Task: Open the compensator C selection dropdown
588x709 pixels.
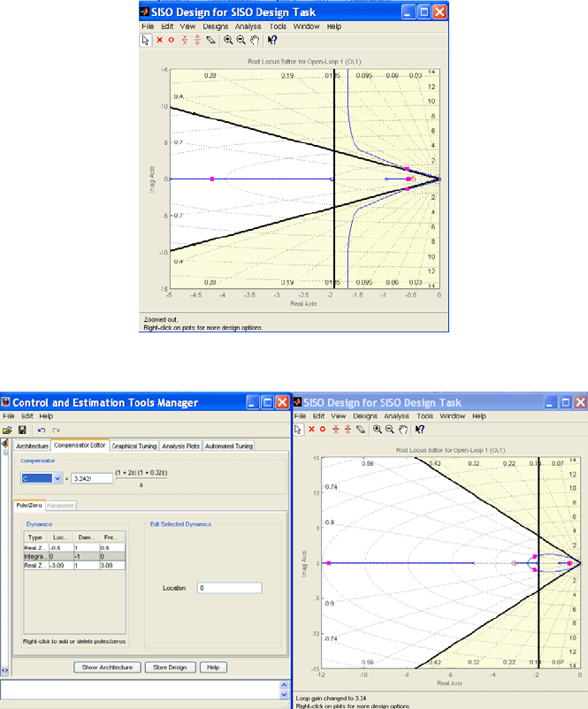Action: (57, 478)
